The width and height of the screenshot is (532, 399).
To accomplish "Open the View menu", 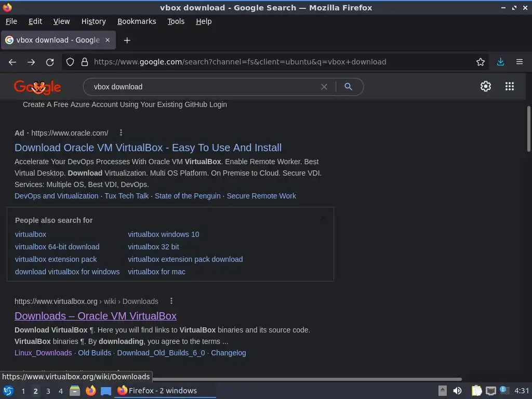I will click(x=61, y=21).
